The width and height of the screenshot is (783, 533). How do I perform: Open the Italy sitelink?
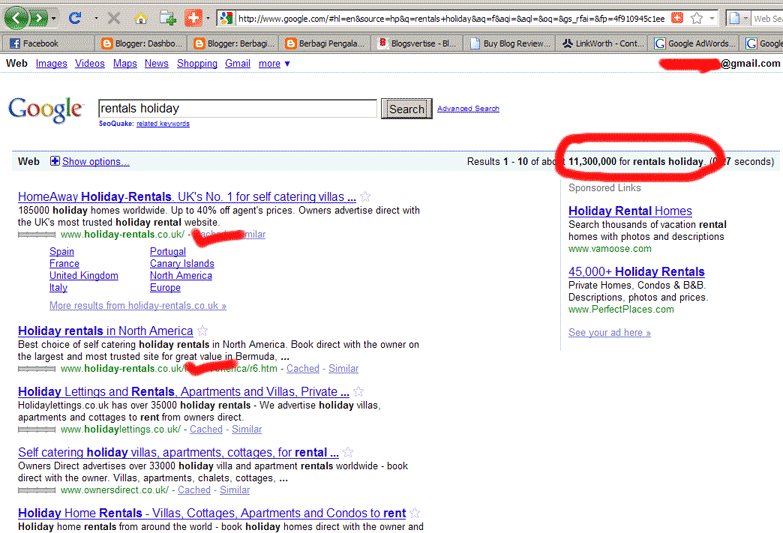(58, 287)
